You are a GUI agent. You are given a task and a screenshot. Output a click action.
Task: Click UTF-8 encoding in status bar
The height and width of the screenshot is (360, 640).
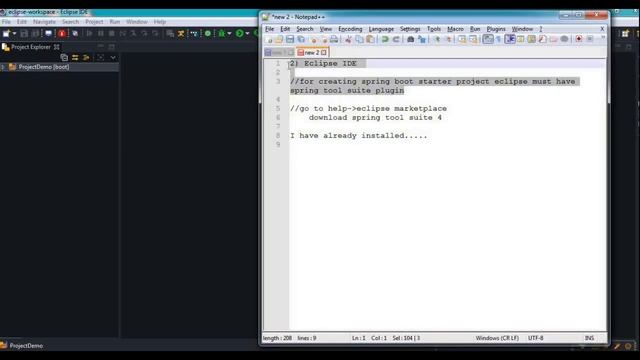coord(536,338)
